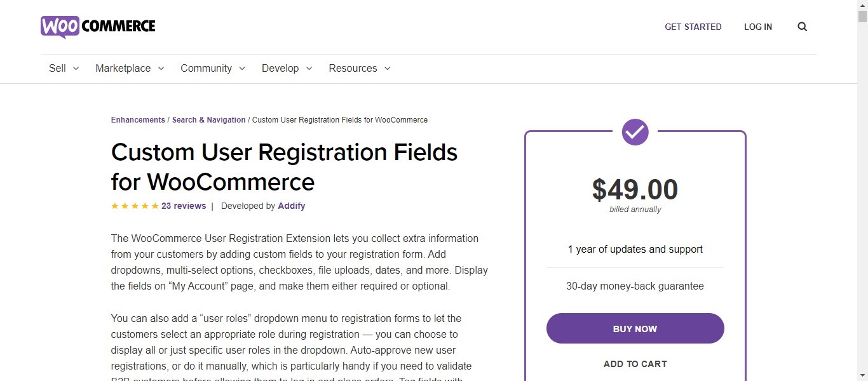Screen dimensions: 868x381
Task: Click the Add to Cart button
Action: (635, 364)
